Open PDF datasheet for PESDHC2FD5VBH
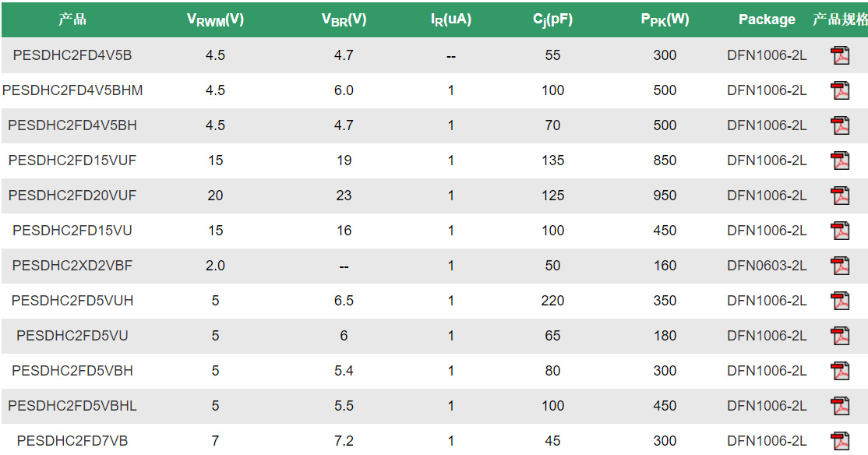 [x=840, y=371]
